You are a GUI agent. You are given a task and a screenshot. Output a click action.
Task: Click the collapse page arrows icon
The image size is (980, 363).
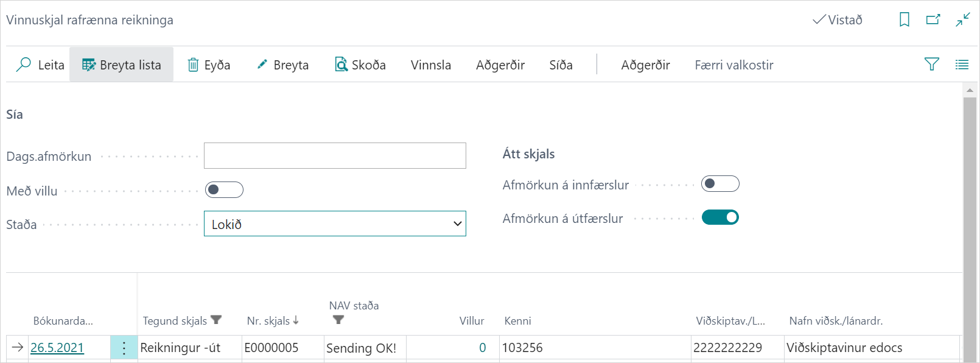(x=962, y=19)
